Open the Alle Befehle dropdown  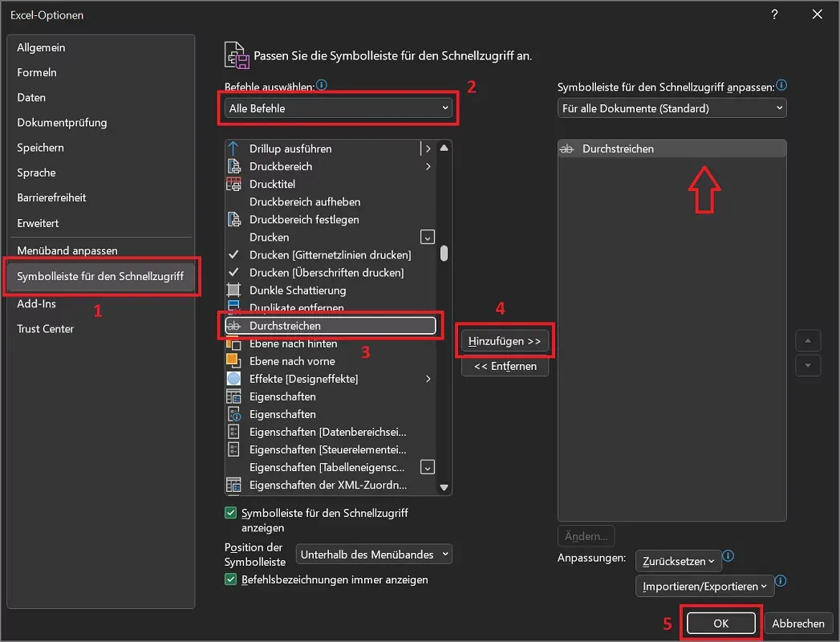[x=338, y=108]
